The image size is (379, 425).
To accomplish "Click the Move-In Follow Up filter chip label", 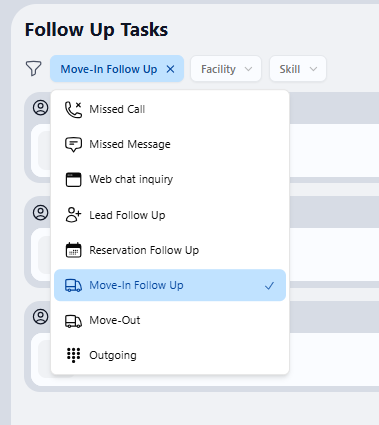I will pos(109,69).
